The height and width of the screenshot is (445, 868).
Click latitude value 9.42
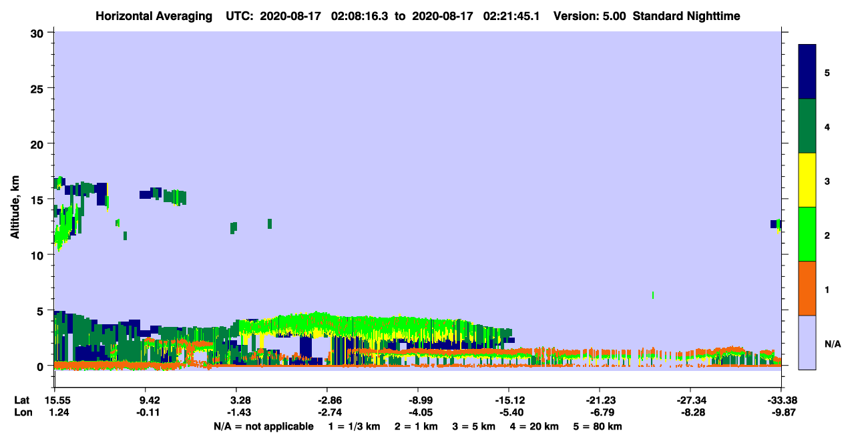coord(149,400)
